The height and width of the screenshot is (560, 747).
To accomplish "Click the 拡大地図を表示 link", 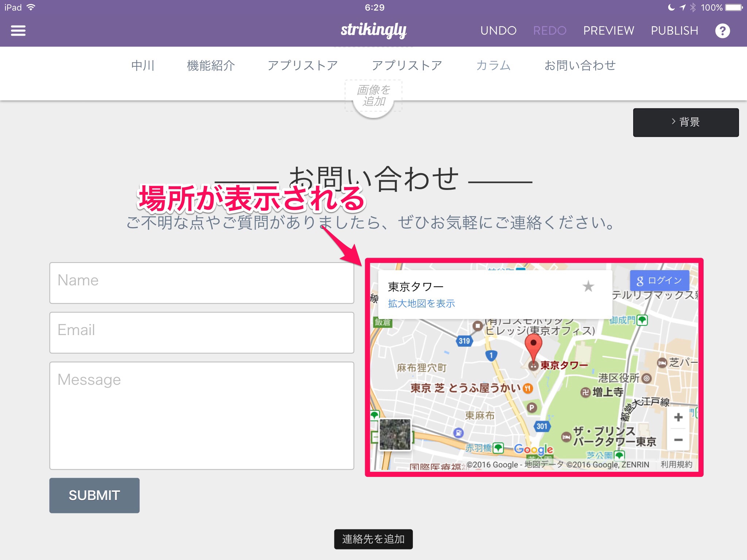I will pyautogui.click(x=421, y=303).
